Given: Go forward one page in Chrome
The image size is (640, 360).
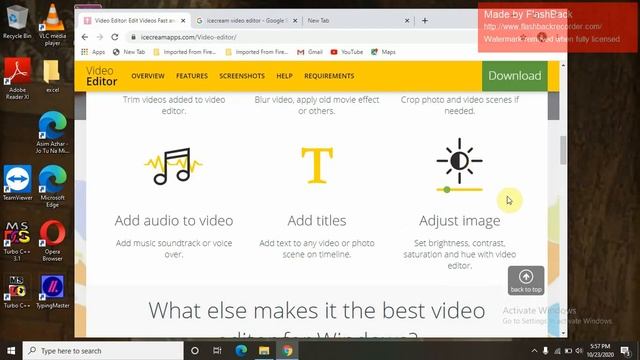Looking at the screenshot, I should (x=100, y=37).
